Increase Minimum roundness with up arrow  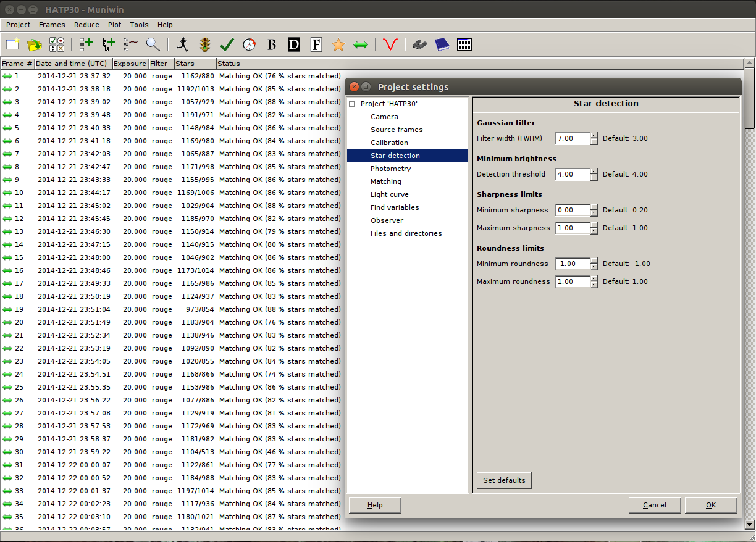click(x=594, y=261)
